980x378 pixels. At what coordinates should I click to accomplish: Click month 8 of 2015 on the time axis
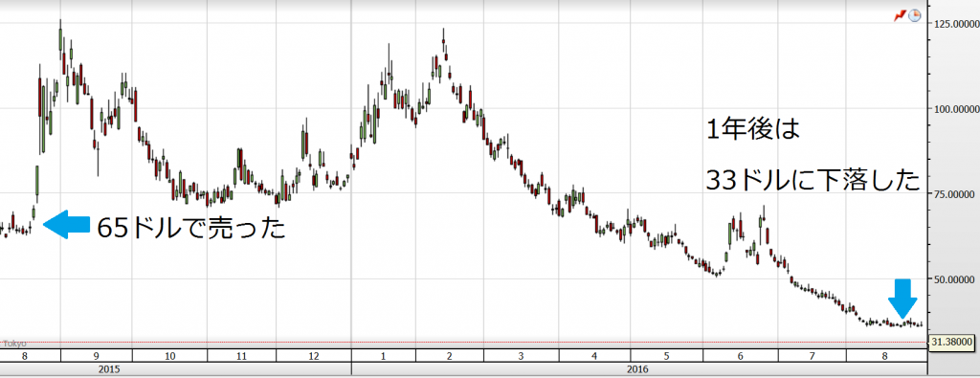[x=24, y=356]
